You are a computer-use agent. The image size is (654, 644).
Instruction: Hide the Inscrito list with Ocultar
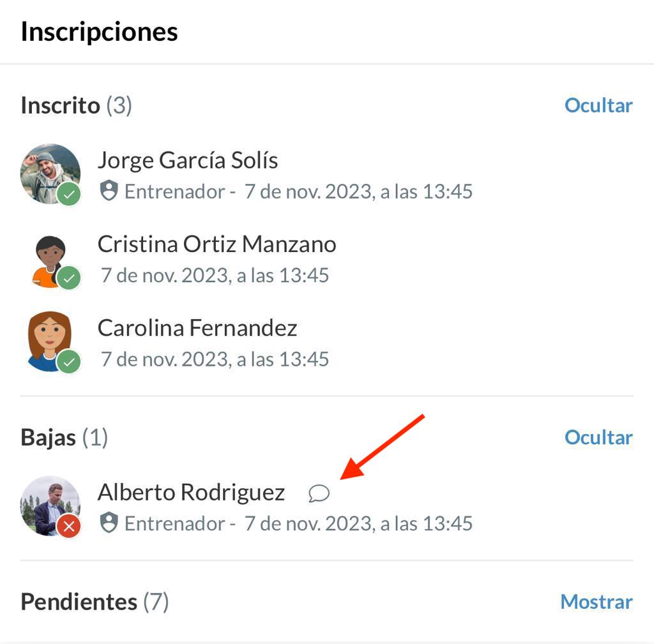pyautogui.click(x=598, y=105)
